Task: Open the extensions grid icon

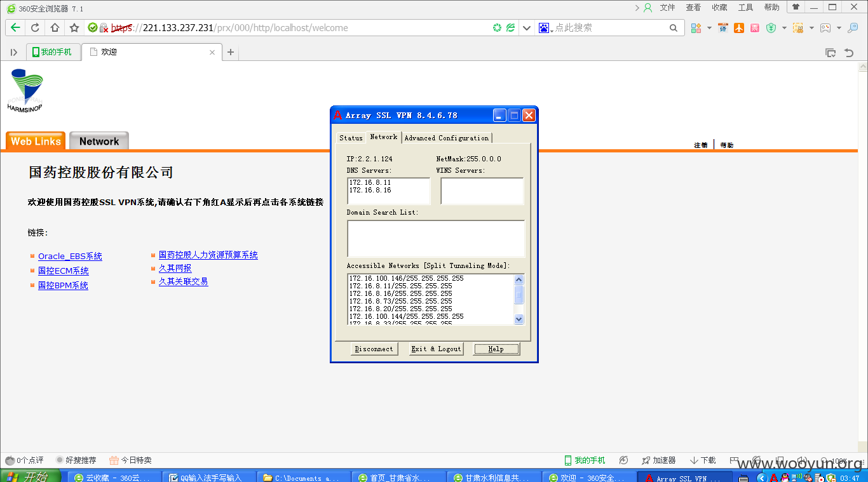Action: [696, 28]
